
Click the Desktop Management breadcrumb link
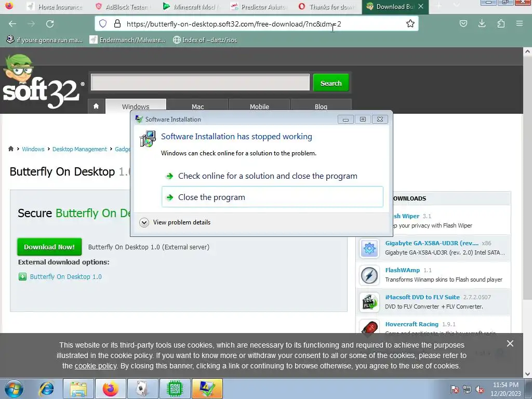click(x=79, y=149)
